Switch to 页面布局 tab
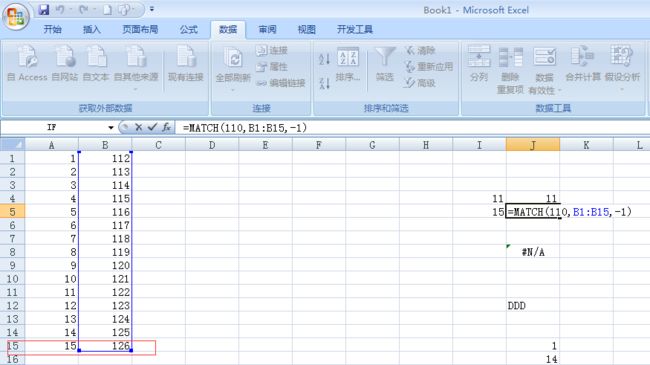 (x=140, y=29)
